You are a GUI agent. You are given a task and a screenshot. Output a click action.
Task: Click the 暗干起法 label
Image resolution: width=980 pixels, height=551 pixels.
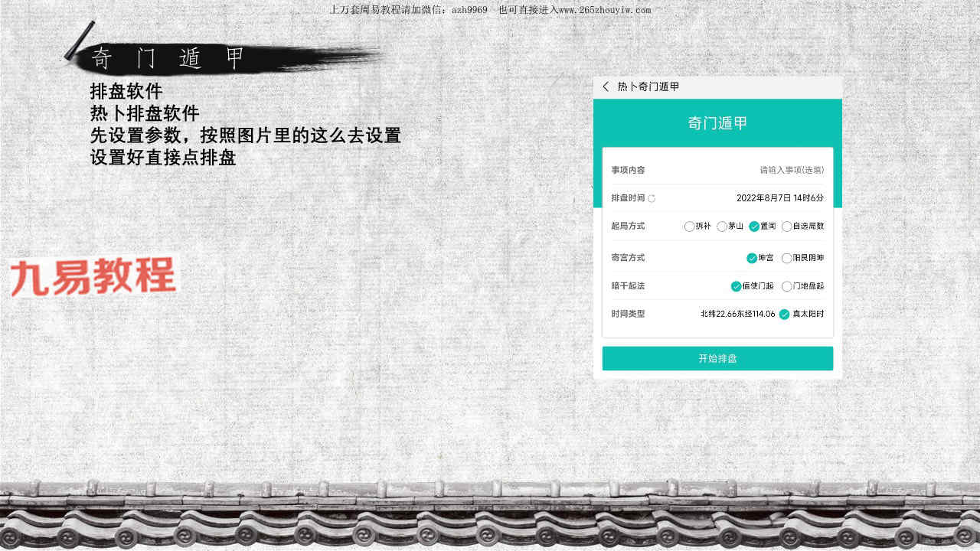(628, 286)
